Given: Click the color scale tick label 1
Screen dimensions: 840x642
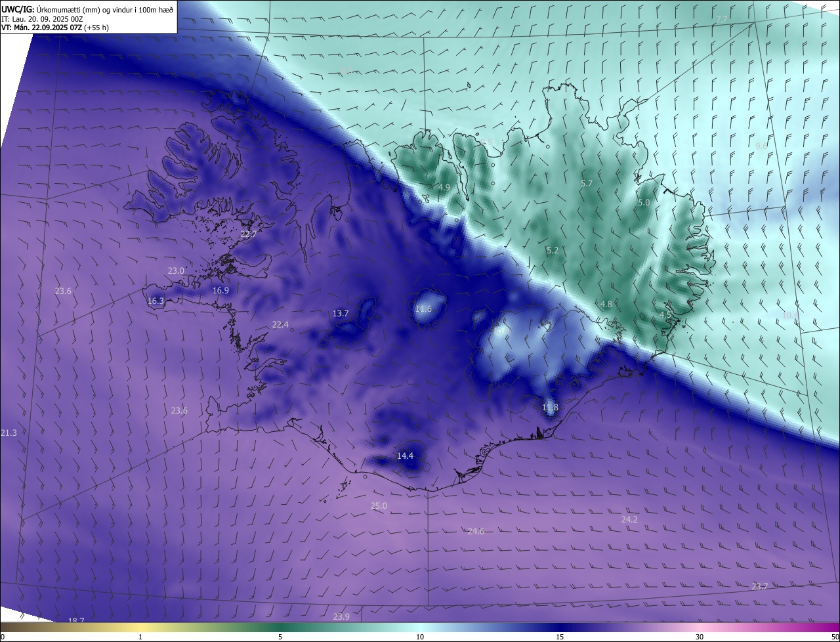Looking at the screenshot, I should (x=140, y=637).
